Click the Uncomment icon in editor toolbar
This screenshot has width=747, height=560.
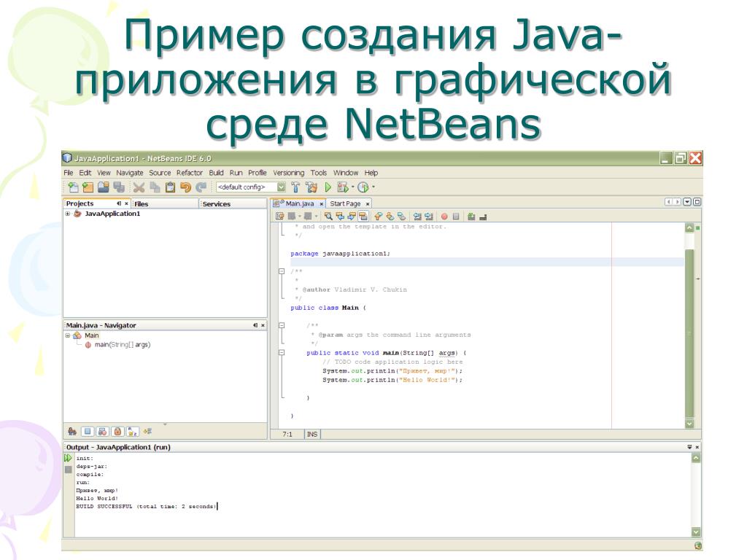(x=483, y=217)
